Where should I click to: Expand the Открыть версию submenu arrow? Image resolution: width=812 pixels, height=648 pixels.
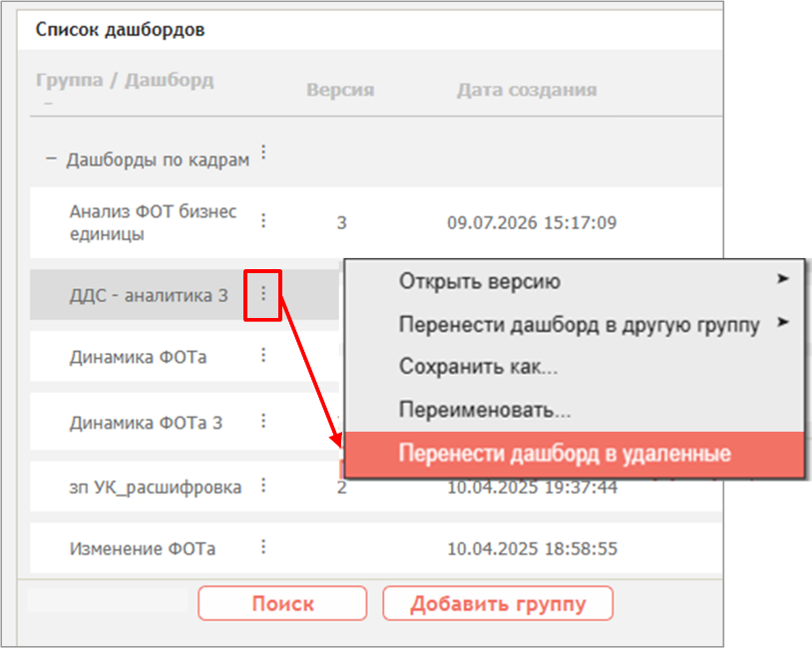pyautogui.click(x=782, y=279)
